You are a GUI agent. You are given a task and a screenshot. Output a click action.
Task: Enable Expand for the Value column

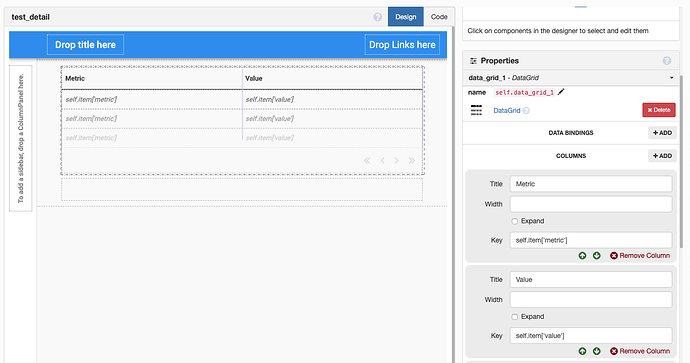tap(514, 317)
